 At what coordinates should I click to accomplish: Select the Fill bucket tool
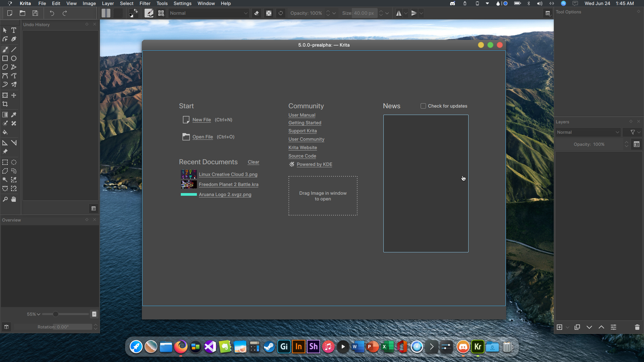pyautogui.click(x=5, y=132)
